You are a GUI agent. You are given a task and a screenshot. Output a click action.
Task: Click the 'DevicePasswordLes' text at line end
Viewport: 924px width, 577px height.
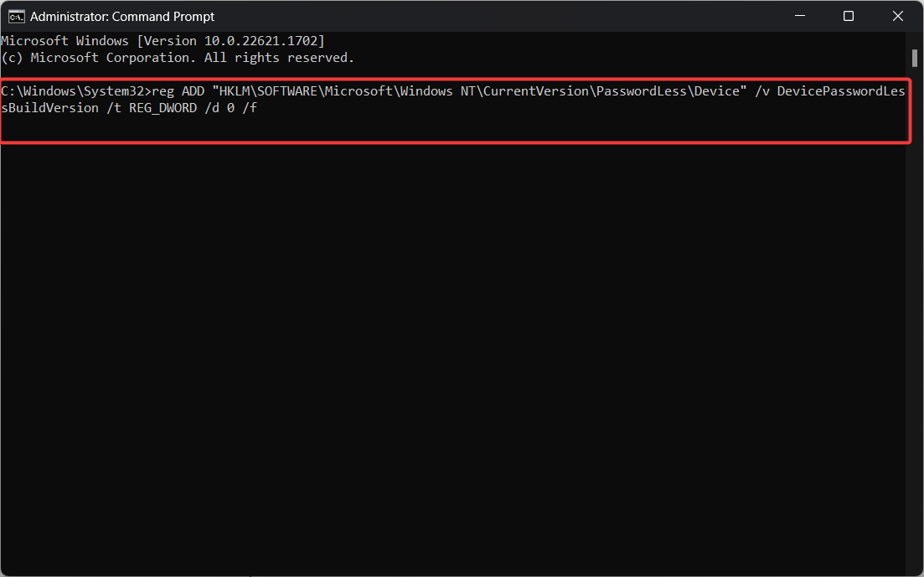click(x=841, y=90)
